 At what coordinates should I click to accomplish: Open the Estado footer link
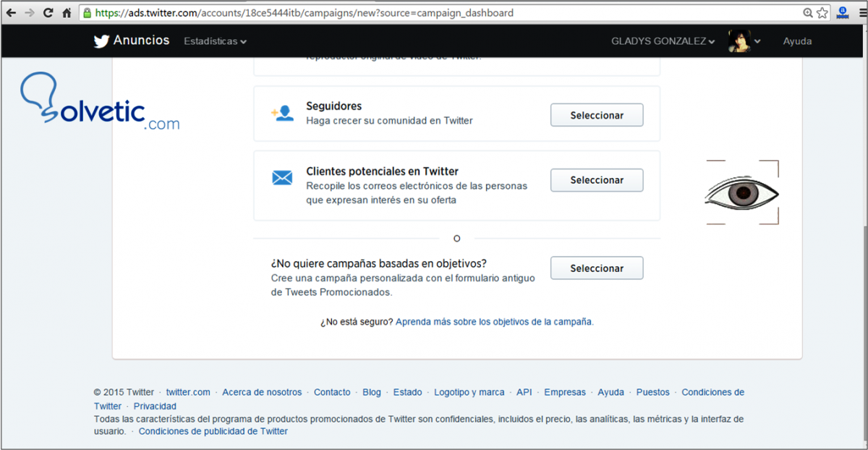point(408,392)
